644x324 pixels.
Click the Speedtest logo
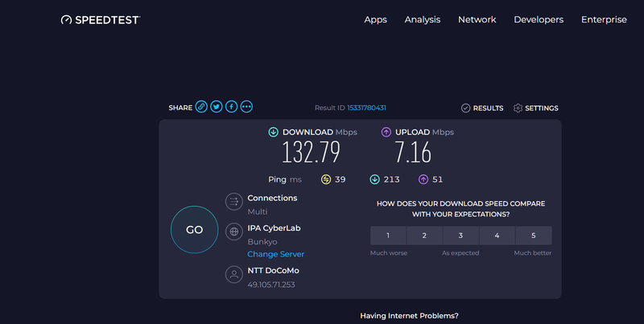101,19
